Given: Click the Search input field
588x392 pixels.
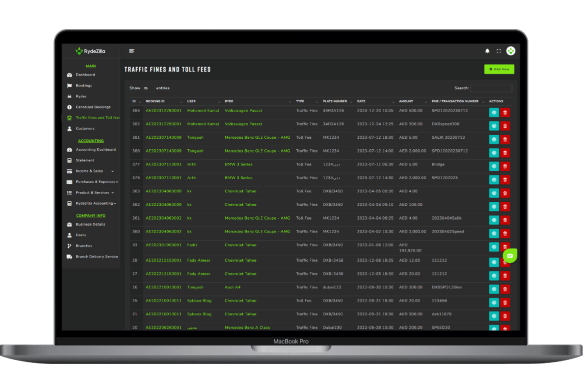Looking at the screenshot, I should pos(491,88).
